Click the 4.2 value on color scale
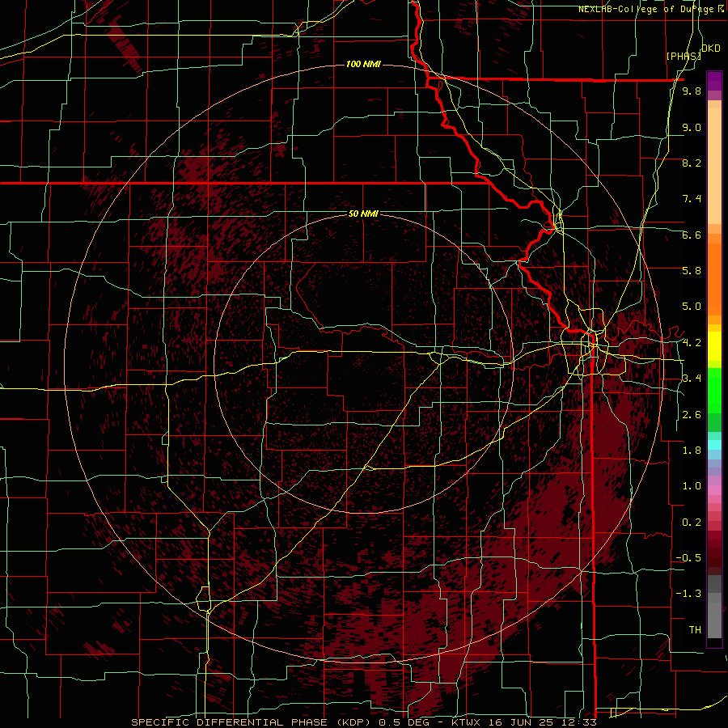The width and height of the screenshot is (728, 728). 692,343
